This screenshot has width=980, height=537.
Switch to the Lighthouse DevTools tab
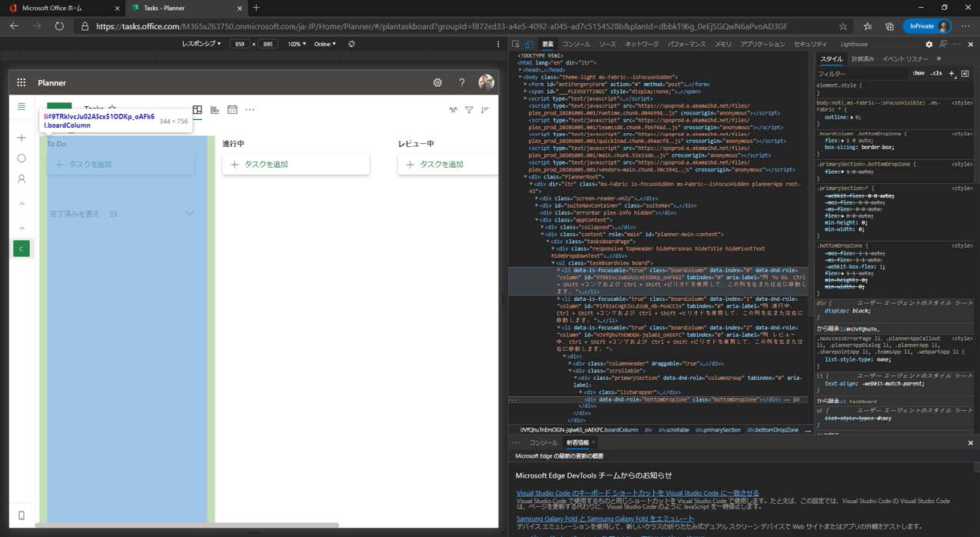[854, 45]
